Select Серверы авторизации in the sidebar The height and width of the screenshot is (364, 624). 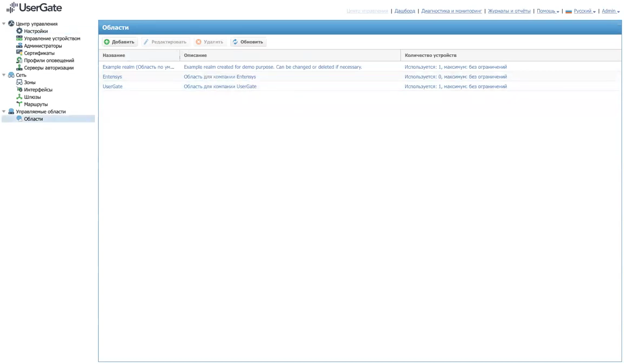point(49,68)
